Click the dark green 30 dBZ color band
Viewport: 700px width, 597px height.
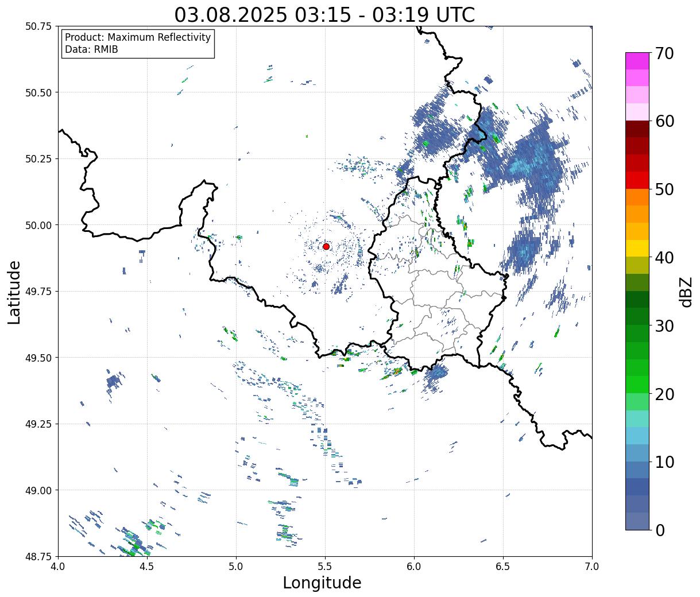coord(637,316)
